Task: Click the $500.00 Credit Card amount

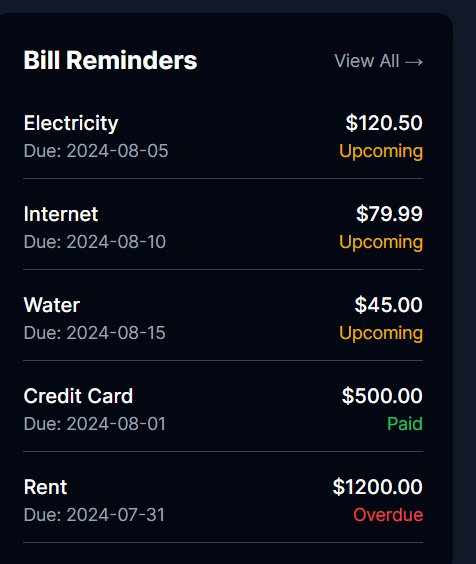Action: tap(382, 396)
